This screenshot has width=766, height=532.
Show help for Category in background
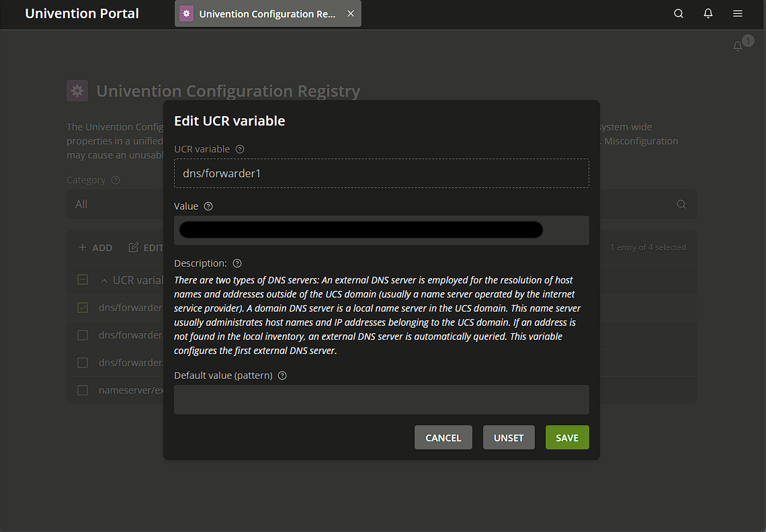[x=116, y=180]
